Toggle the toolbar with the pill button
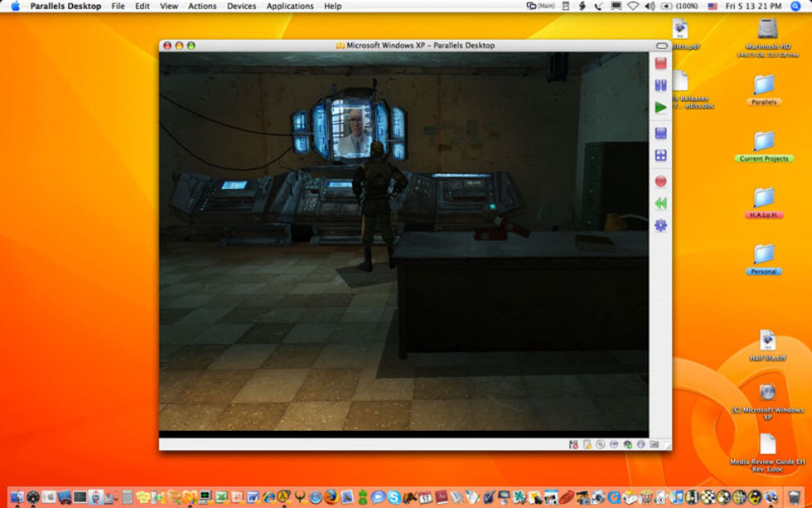The image size is (812, 508). pos(661,46)
